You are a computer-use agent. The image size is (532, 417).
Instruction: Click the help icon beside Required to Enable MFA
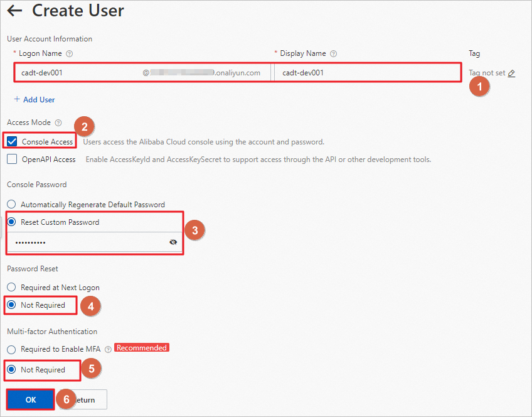tap(109, 349)
